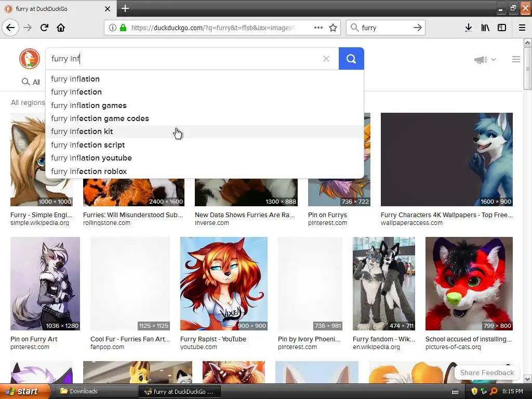
Task: Open the DuckDuckGo megaphone dropdown
Action: [485, 60]
